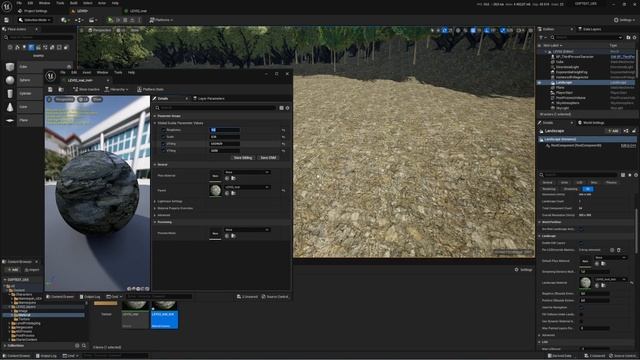Select the Physics filter in level Details
This screenshot has height=360, width=640.
(611, 182)
